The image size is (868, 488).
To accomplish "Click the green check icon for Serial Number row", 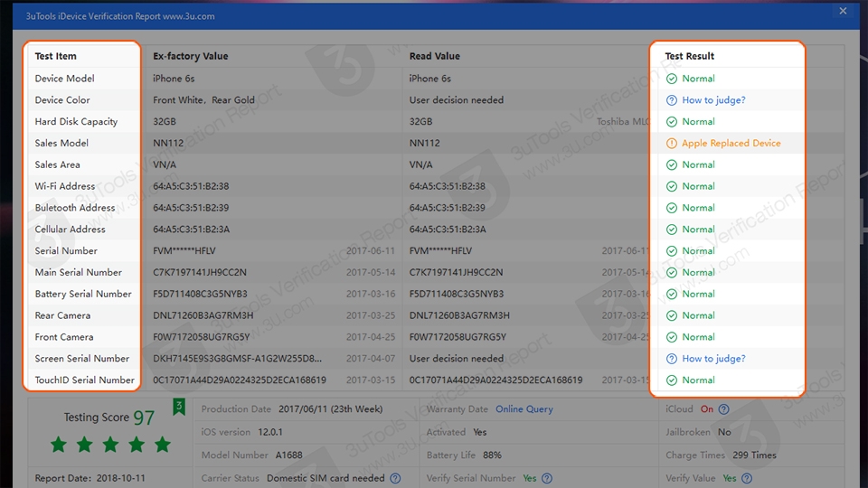I will click(672, 251).
